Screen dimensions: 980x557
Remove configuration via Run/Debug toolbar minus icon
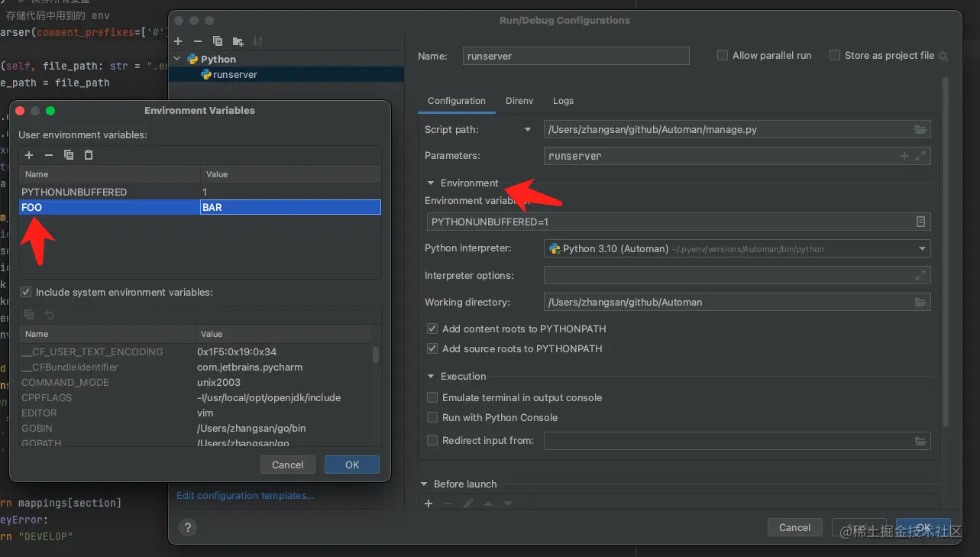point(198,41)
